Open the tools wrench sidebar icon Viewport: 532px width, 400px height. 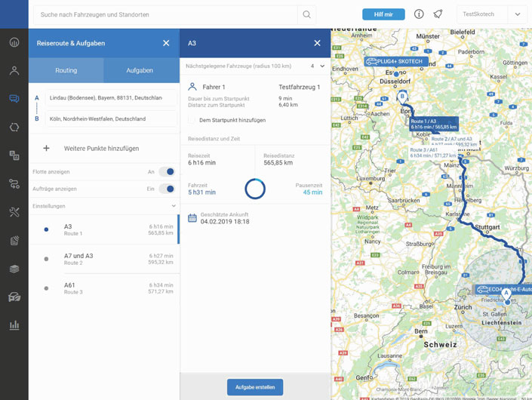(x=14, y=212)
